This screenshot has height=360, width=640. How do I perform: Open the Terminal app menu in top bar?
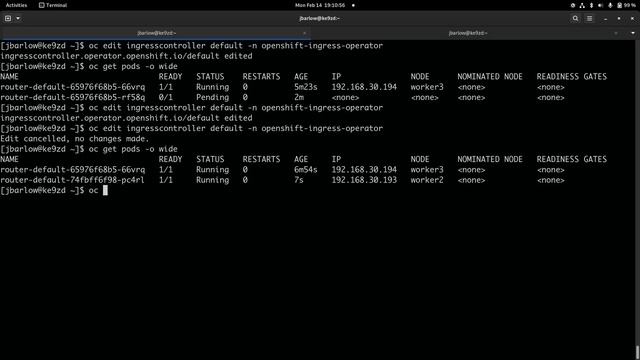(53, 5)
